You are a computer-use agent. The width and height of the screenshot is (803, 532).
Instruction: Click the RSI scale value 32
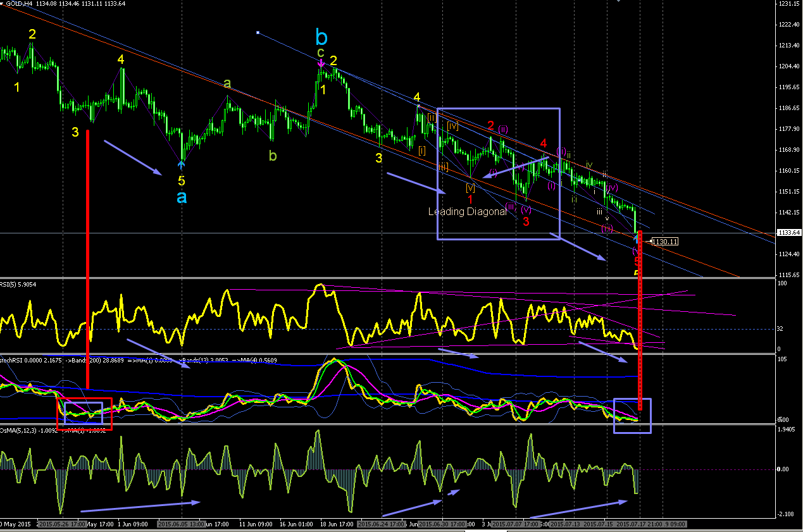[x=781, y=330]
